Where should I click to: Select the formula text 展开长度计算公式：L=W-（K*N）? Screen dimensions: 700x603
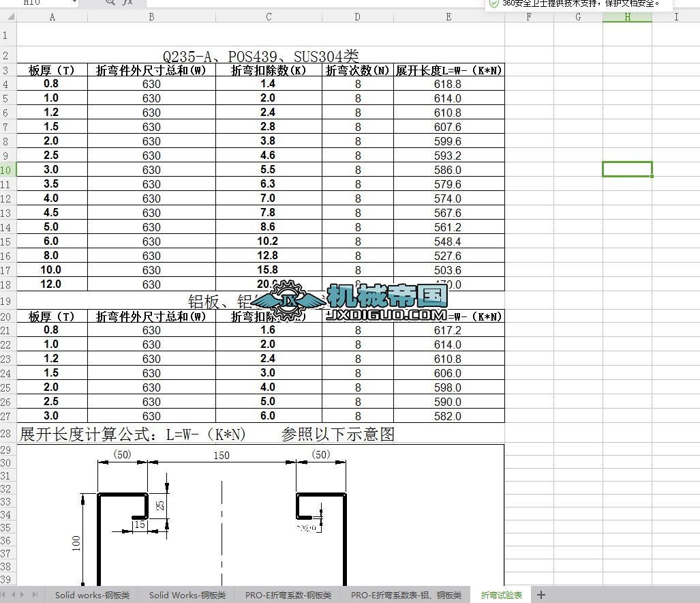click(133, 434)
